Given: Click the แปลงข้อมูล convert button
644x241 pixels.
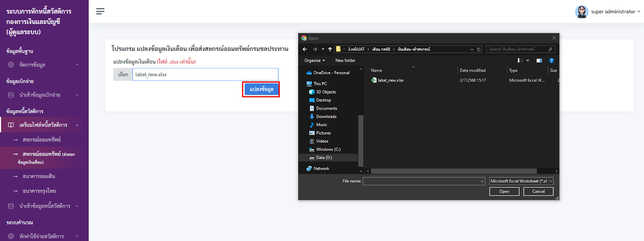Looking at the screenshot, I should point(261,89).
